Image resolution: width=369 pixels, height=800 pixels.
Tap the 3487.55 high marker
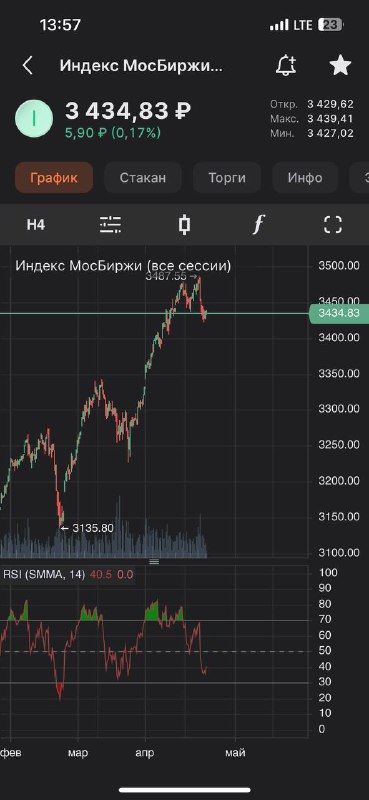tap(171, 277)
